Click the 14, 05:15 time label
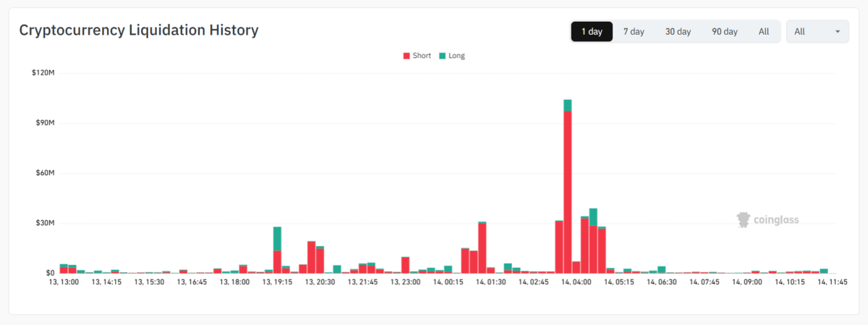 [x=619, y=283]
